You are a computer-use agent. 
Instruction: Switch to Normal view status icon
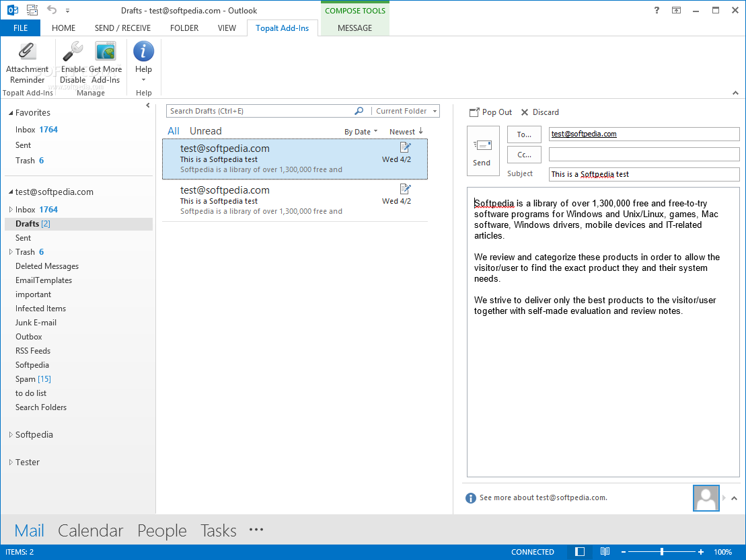pyautogui.click(x=579, y=551)
